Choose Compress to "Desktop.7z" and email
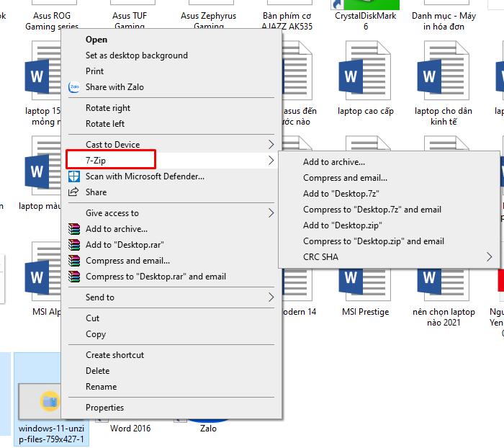The image size is (504, 448). click(x=389, y=210)
